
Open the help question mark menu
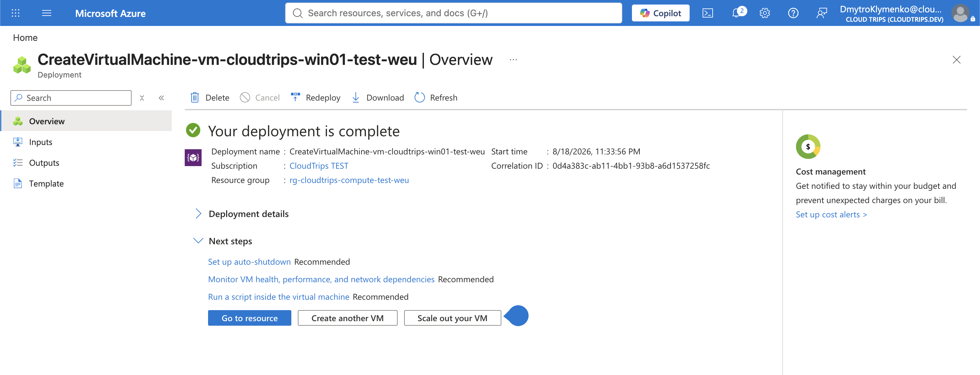coord(793,13)
